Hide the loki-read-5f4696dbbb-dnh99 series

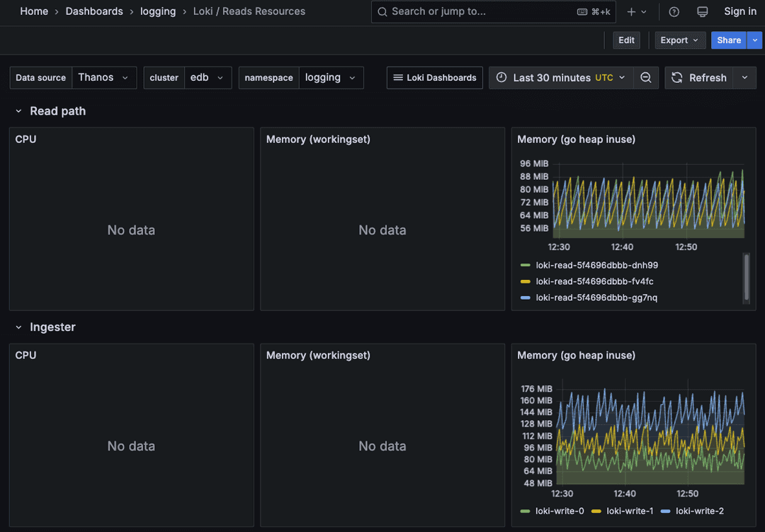pyautogui.click(x=596, y=265)
